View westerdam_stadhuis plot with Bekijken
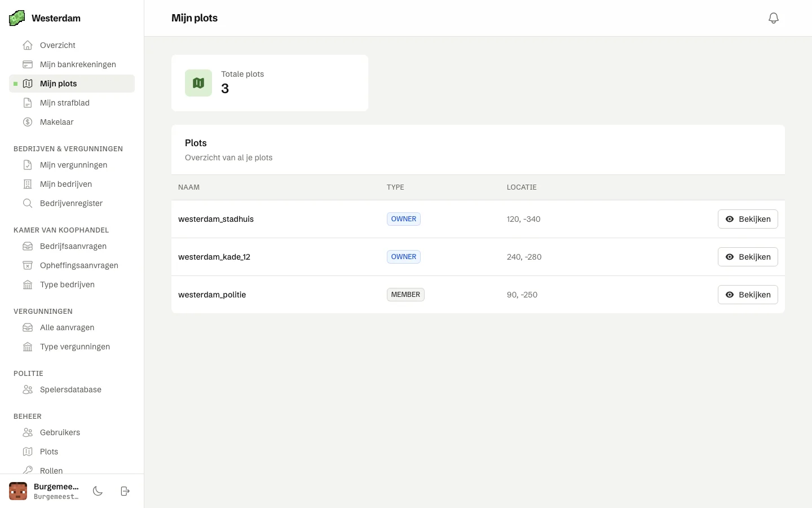Viewport: 812px width, 508px height. [x=748, y=219]
